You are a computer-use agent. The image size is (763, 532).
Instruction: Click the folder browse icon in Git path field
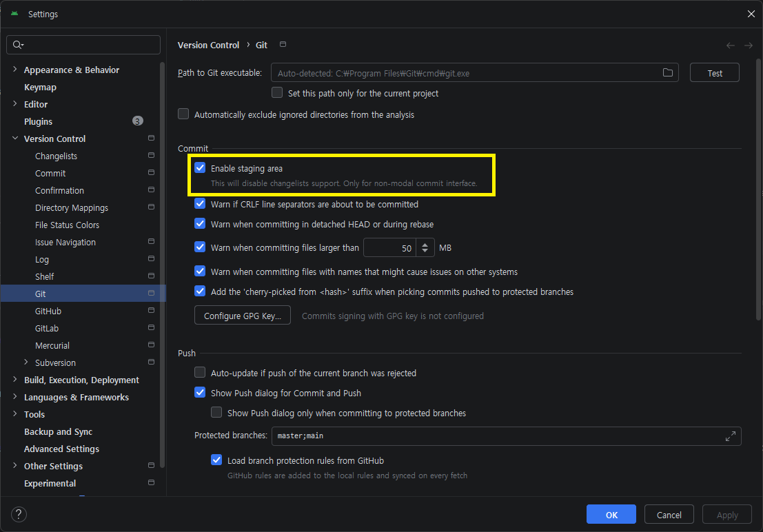668,72
